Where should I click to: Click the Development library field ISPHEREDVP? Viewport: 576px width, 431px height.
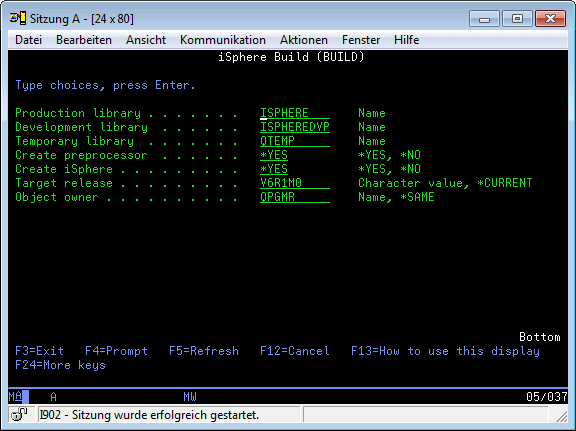click(x=295, y=127)
